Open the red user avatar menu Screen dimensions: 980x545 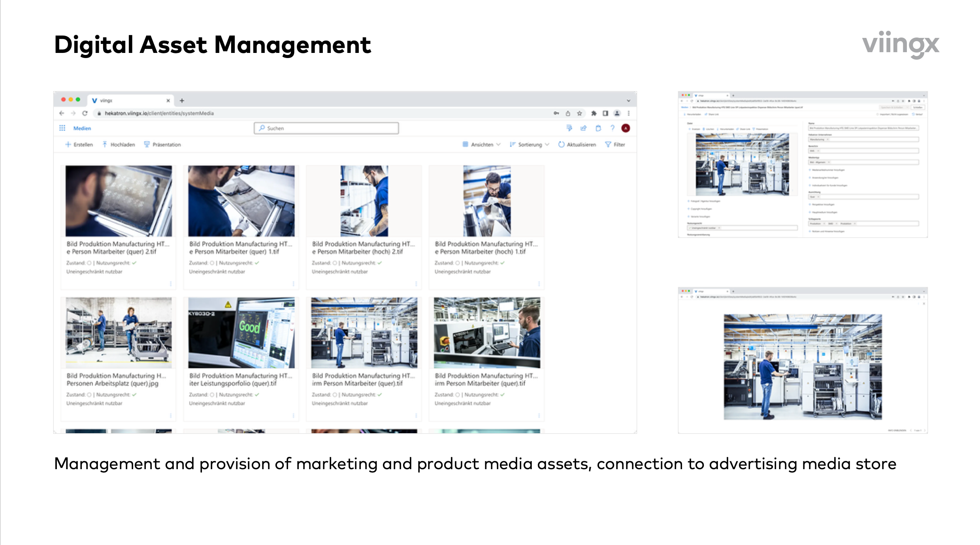[x=626, y=128]
